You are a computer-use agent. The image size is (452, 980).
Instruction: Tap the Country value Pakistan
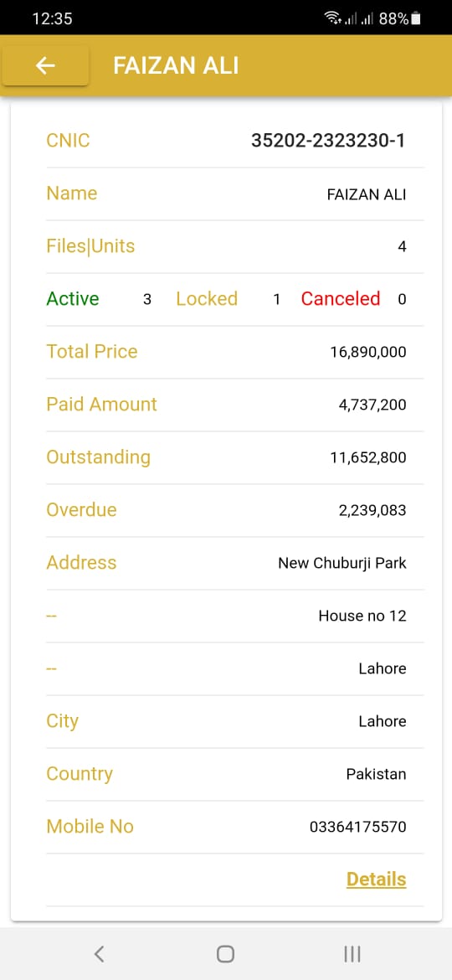coord(376,775)
